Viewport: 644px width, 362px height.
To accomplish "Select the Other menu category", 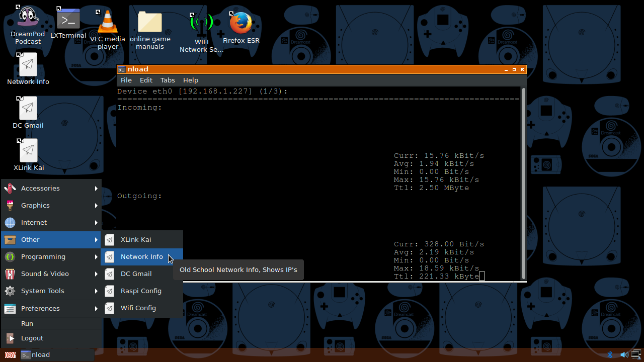I will (x=51, y=240).
